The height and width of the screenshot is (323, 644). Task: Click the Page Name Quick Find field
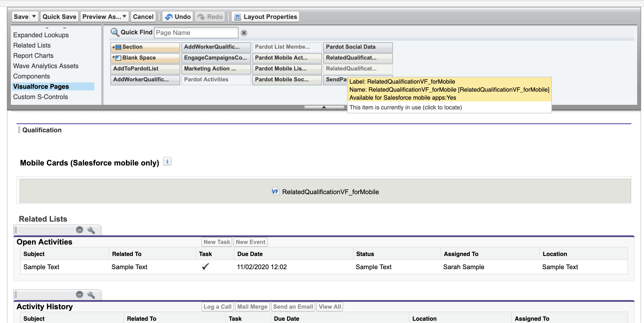(x=196, y=33)
